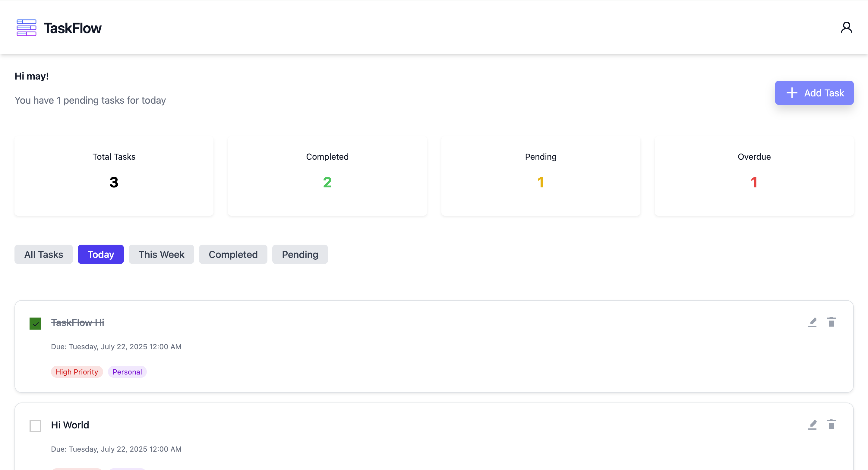Click 'You have 1 pending tasks' text
Viewport: 868px width, 470px height.
pos(90,100)
